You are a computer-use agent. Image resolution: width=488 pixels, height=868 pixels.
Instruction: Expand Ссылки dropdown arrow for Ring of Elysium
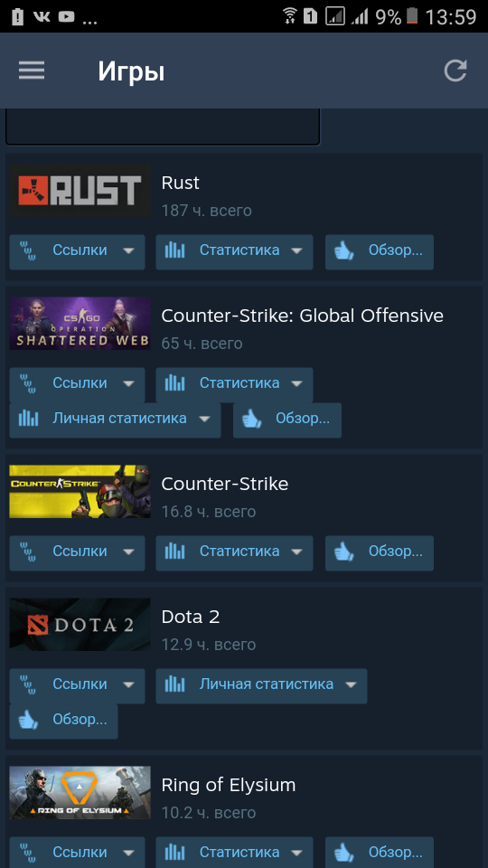tap(128, 853)
